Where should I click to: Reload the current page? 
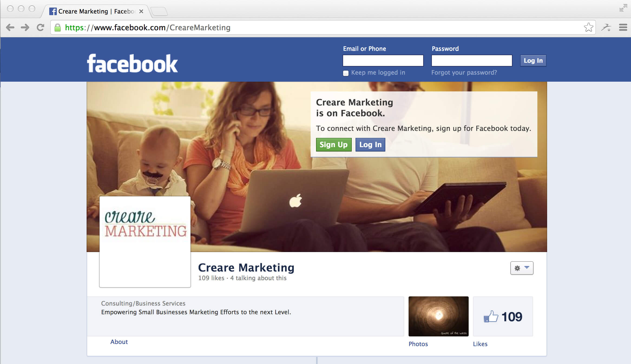tap(41, 27)
